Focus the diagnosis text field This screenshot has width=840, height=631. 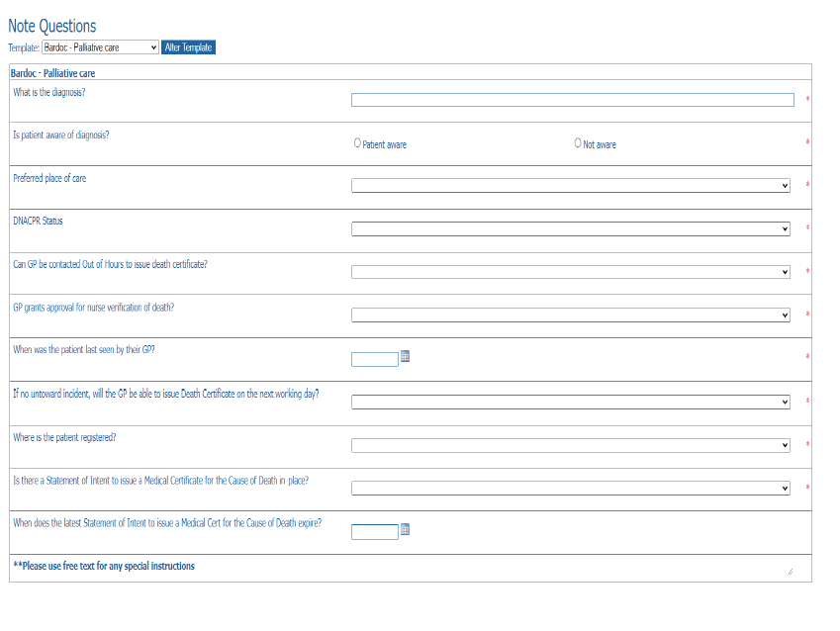click(572, 100)
